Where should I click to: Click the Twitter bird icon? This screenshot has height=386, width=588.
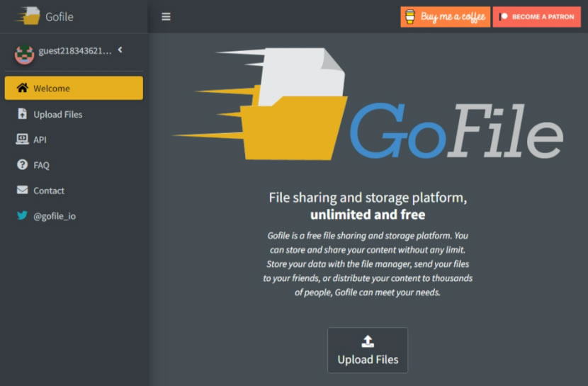pyautogui.click(x=22, y=216)
